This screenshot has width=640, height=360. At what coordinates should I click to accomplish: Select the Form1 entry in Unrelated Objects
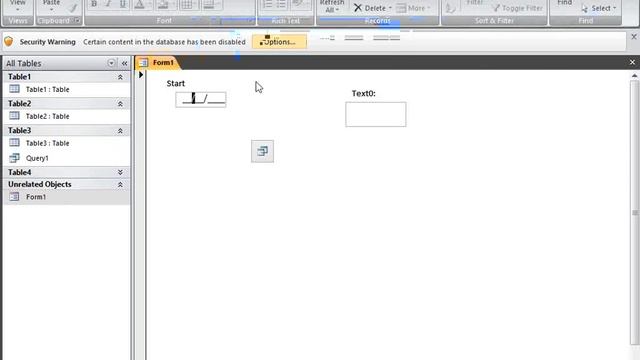[67, 197]
